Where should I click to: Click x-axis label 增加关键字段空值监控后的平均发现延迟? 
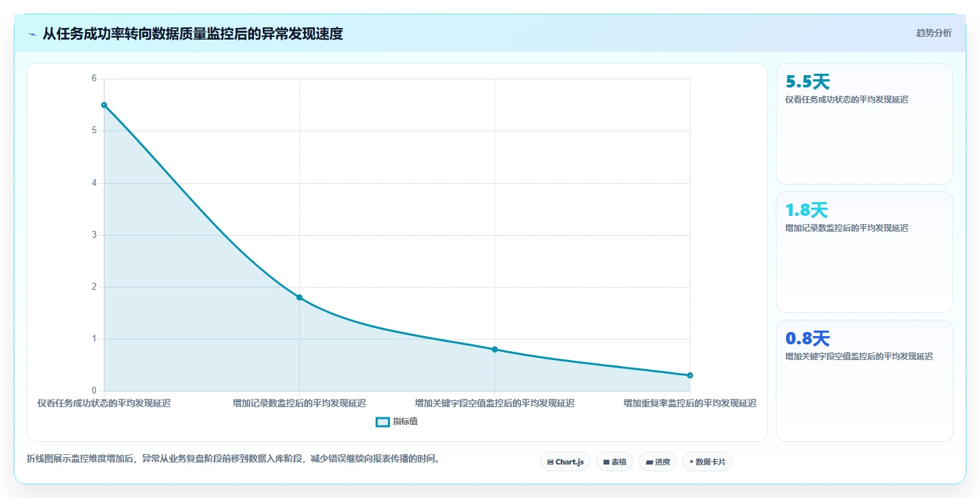(x=494, y=404)
